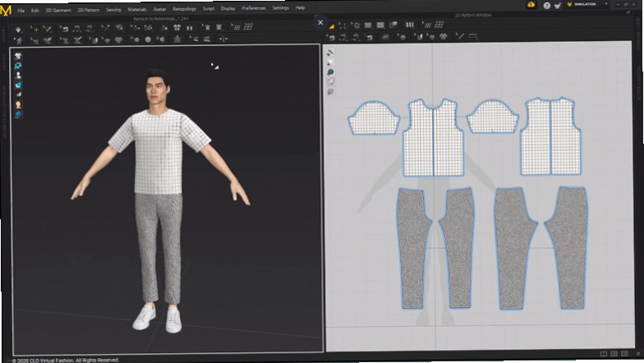Viewport: 644px width, 363px height.
Task: Click the Marvelous Designer logo
Action: [x=6, y=10]
